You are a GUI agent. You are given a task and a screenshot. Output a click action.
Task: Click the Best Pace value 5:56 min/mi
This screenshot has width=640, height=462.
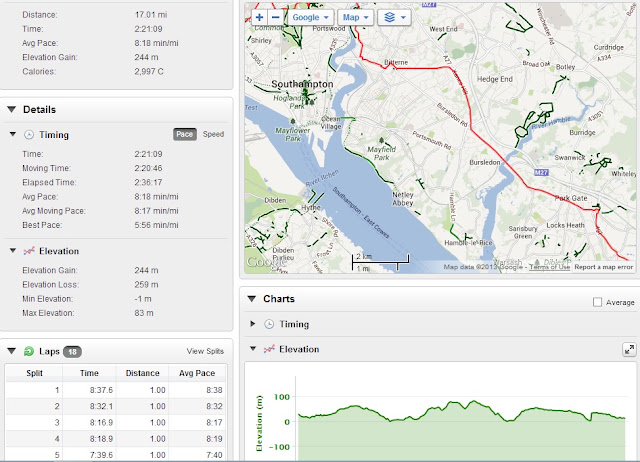[156, 225]
